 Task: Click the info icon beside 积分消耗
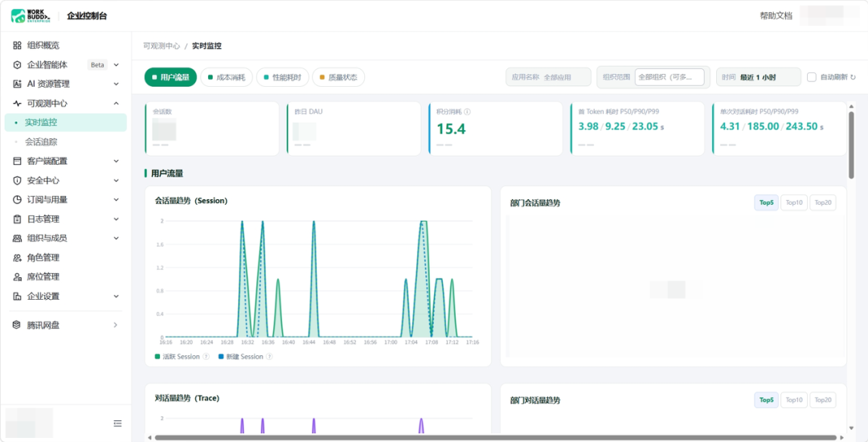point(467,112)
